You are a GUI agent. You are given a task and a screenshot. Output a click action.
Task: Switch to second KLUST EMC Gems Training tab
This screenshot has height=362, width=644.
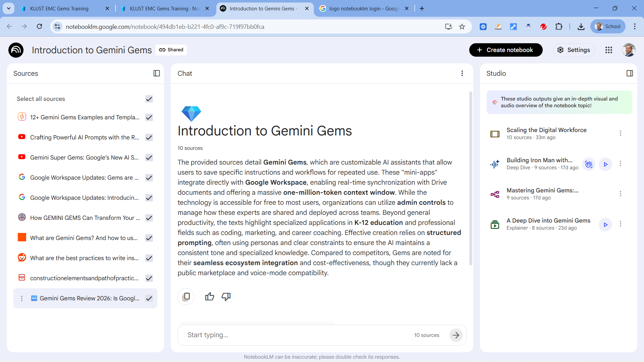165,8
